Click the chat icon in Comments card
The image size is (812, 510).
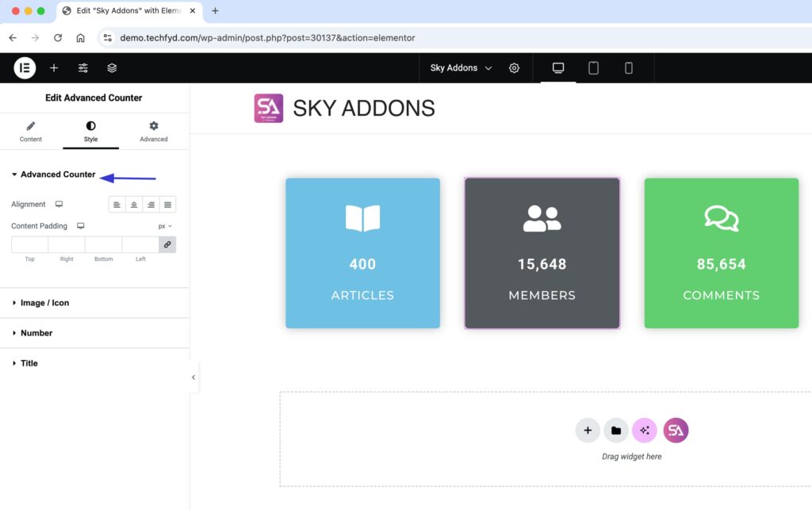(x=722, y=218)
